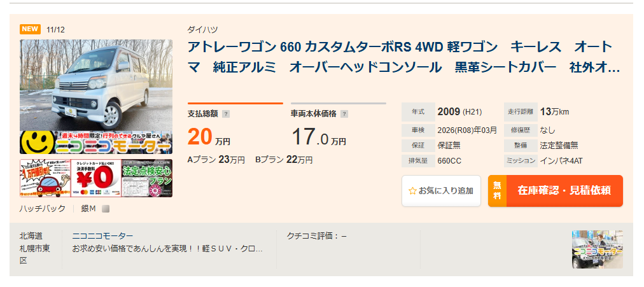Click the star icon on お気に入り追加

click(412, 191)
